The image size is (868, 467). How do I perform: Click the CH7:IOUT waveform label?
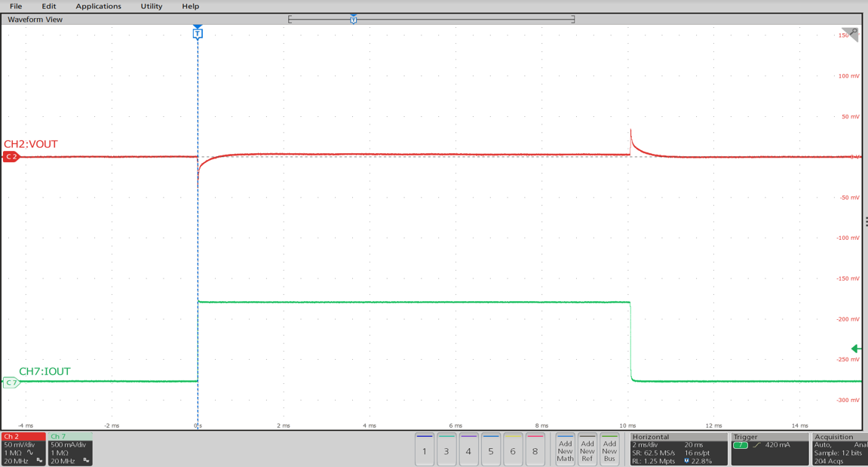coord(44,371)
